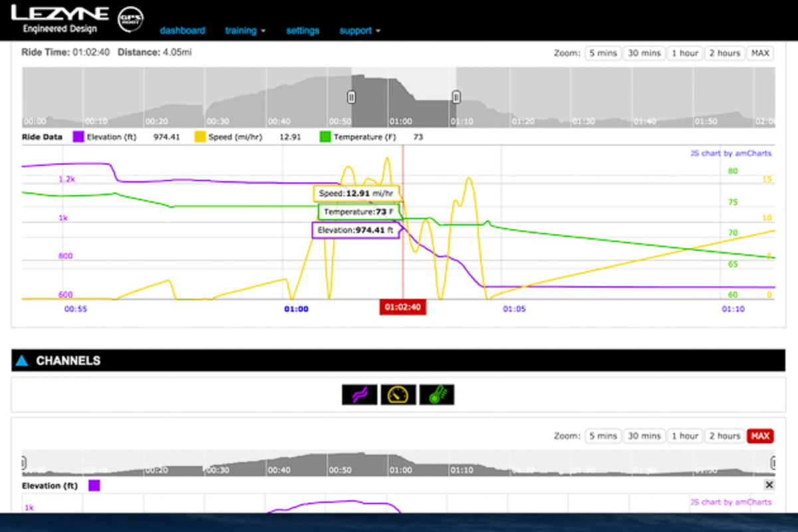Viewport: 798px width, 532px height.
Task: Open the training dropdown menu
Action: [245, 31]
